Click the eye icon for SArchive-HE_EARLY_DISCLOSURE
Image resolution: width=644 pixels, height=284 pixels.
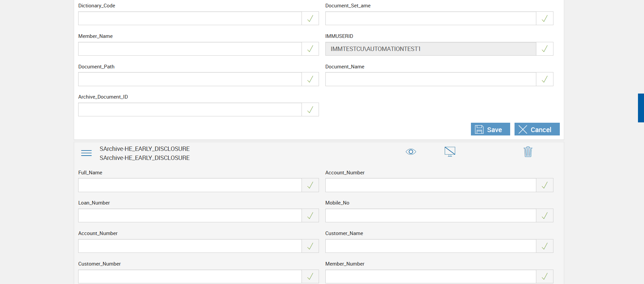coord(411,152)
